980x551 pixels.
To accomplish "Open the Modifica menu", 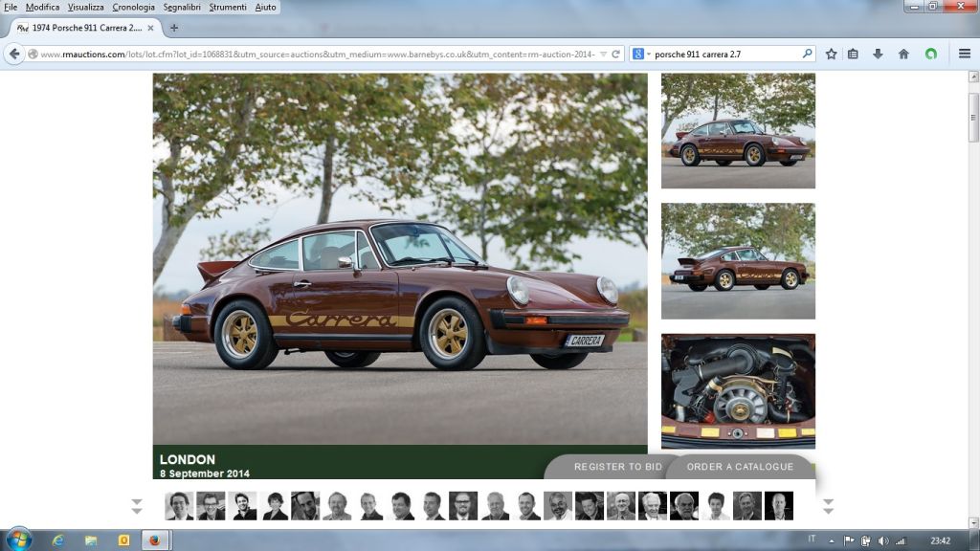I will point(42,8).
